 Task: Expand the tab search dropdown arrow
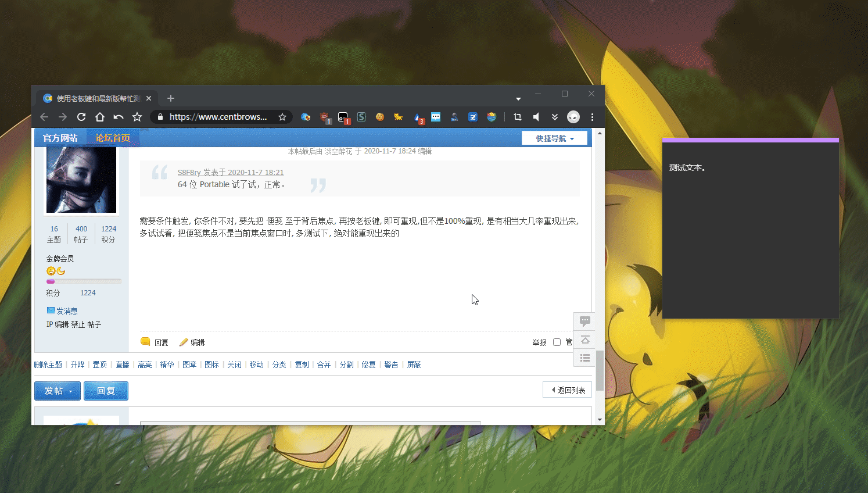[x=518, y=99]
